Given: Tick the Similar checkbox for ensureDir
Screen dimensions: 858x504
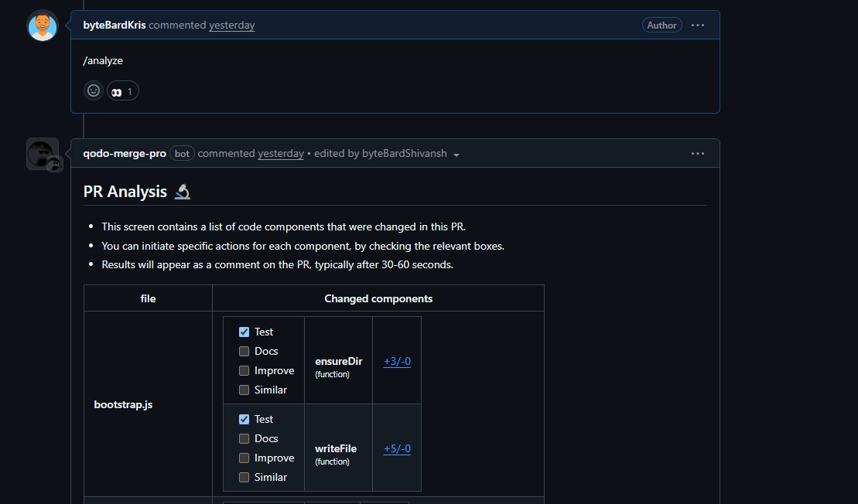Looking at the screenshot, I should click(244, 390).
